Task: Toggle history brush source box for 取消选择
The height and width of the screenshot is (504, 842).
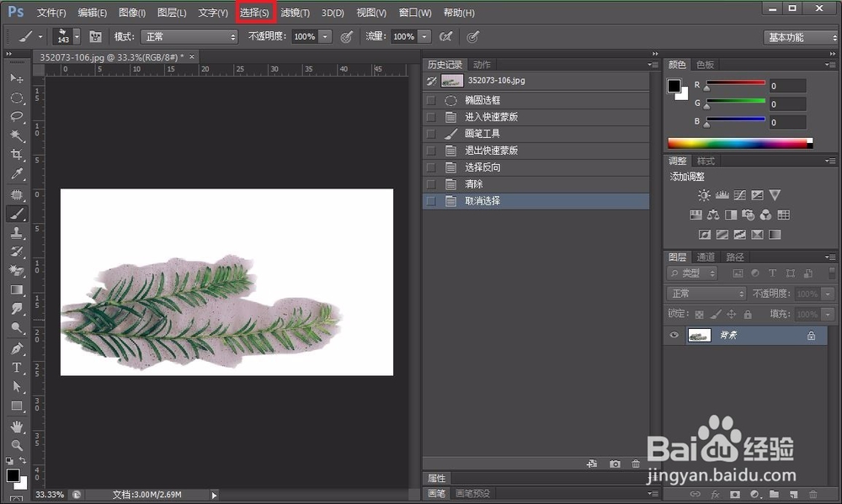Action: pyautogui.click(x=430, y=201)
